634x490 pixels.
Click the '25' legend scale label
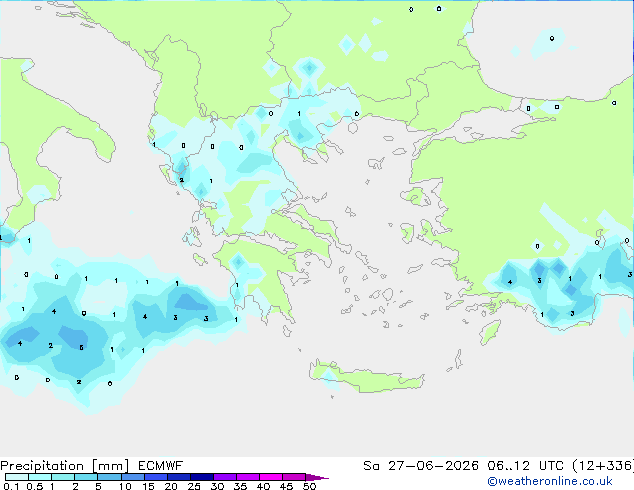pyautogui.click(x=194, y=486)
